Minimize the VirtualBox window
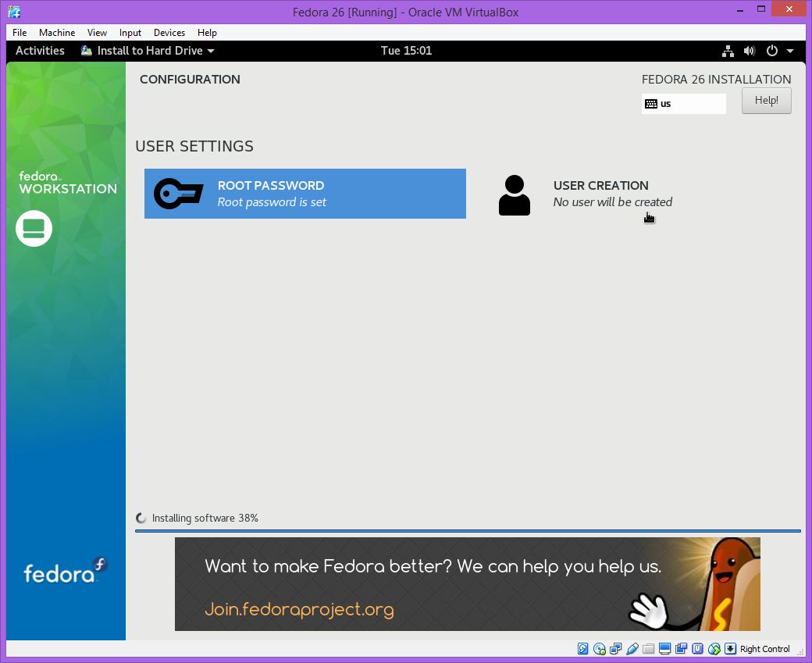The height and width of the screenshot is (663, 812). 740,9
